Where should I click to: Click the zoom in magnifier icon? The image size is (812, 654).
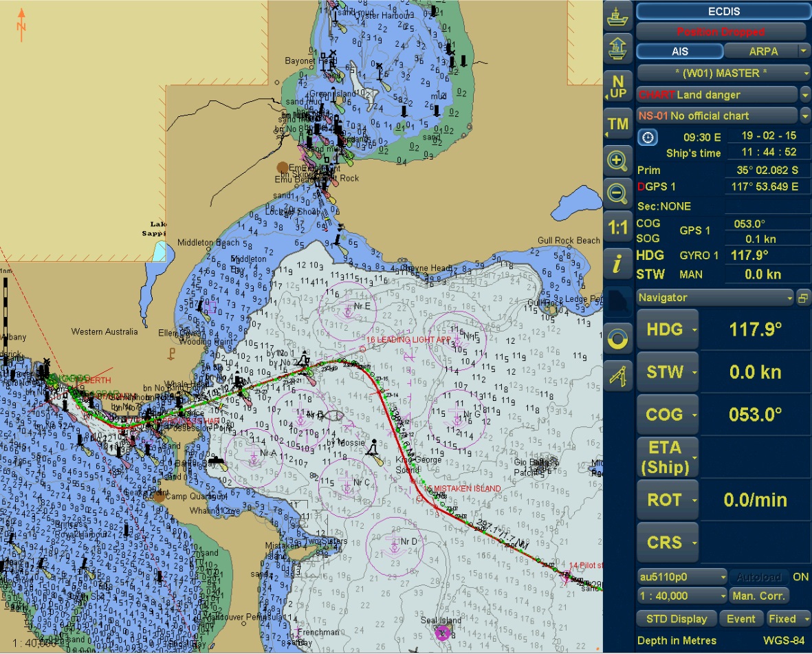[x=617, y=162]
